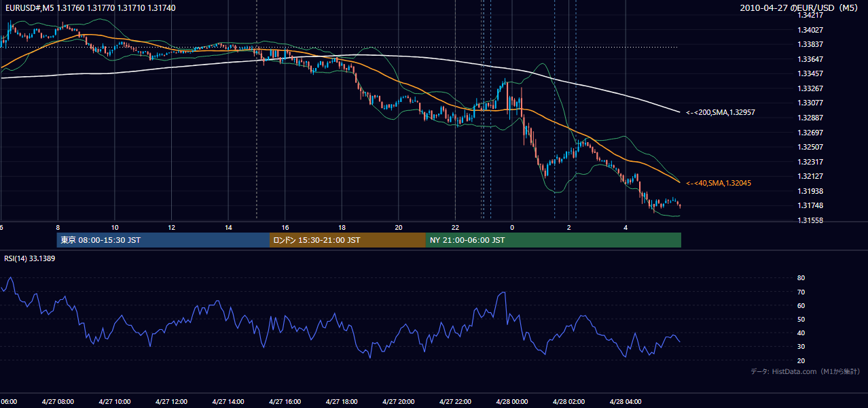
Task: Click the bottom time label 4/28 04:00
Action: pyautogui.click(x=625, y=401)
